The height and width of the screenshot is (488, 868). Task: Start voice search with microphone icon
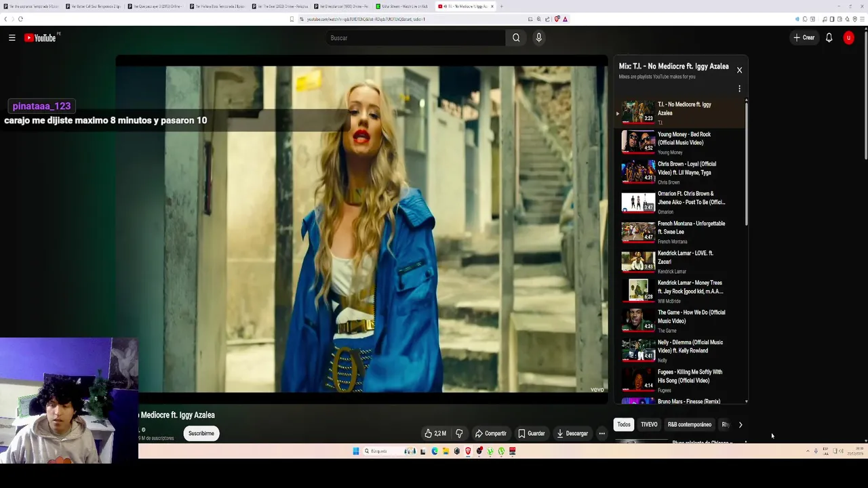pyautogui.click(x=538, y=38)
